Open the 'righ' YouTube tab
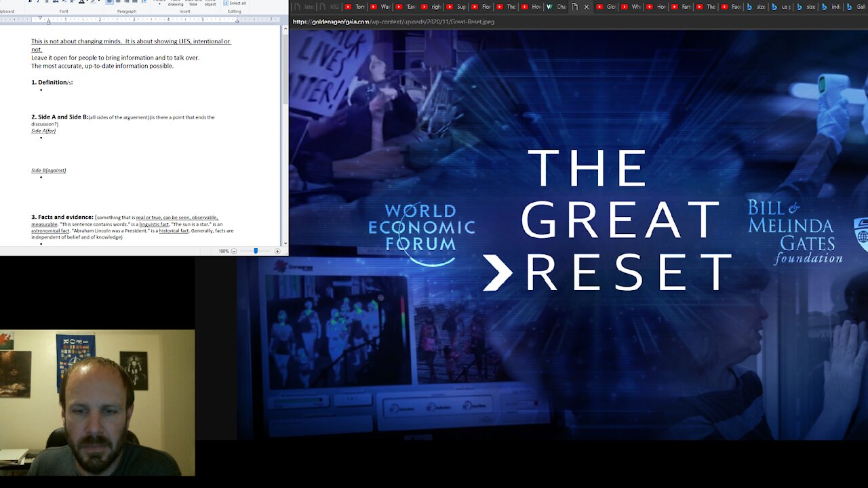 click(430, 7)
